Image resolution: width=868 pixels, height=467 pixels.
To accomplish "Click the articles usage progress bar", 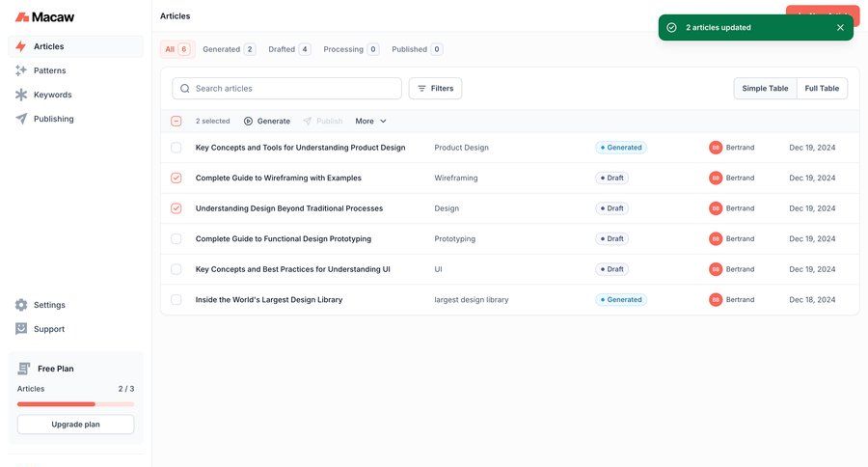I will click(x=76, y=404).
